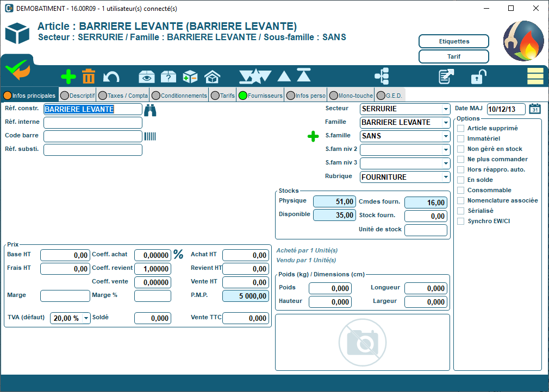Image resolution: width=549 pixels, height=392 pixels.
Task: Select the trash delete icon
Action: 88,76
